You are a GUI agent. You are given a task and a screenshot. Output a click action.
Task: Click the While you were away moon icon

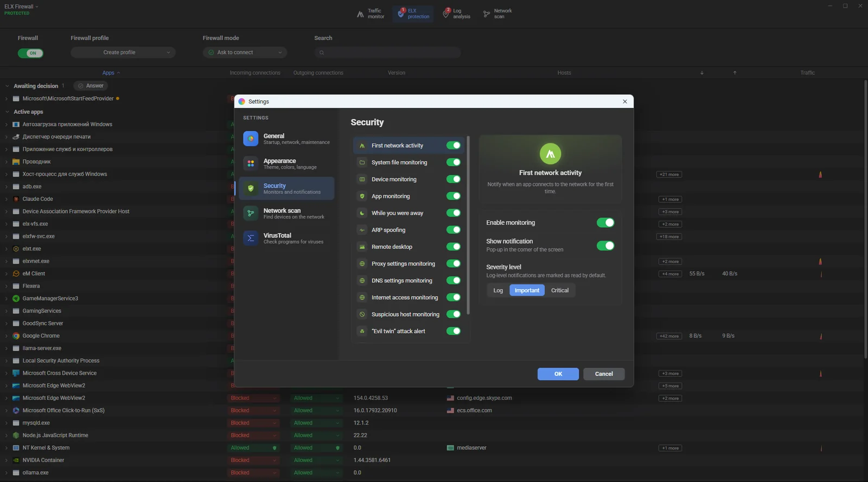[x=362, y=213]
